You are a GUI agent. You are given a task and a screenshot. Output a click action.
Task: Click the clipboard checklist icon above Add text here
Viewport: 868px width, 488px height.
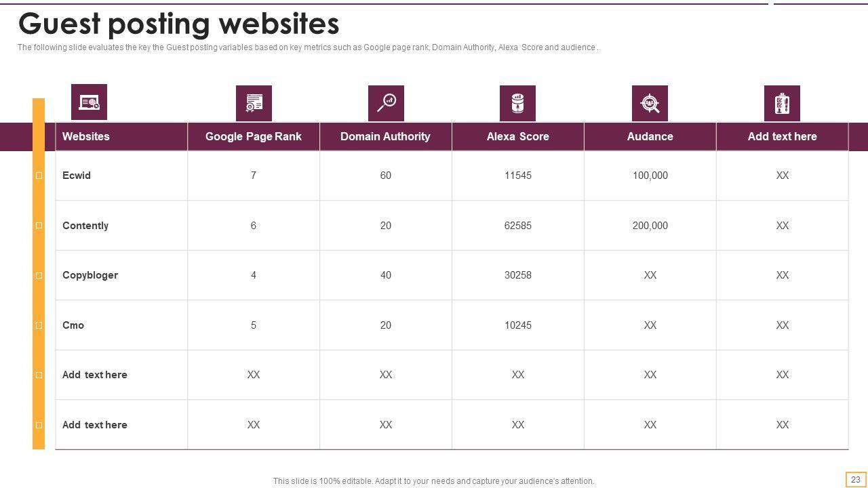pyautogui.click(x=782, y=103)
